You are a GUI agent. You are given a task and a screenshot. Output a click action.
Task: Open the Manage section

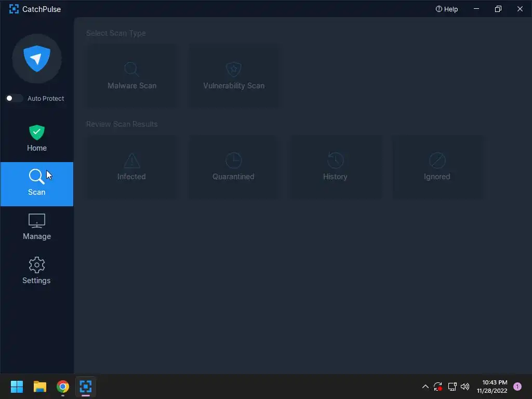pos(37,227)
